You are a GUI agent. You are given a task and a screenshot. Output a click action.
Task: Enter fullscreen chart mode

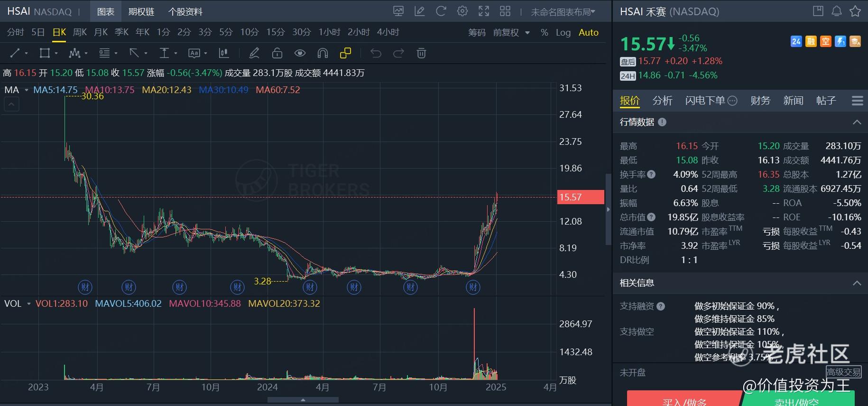tap(484, 11)
